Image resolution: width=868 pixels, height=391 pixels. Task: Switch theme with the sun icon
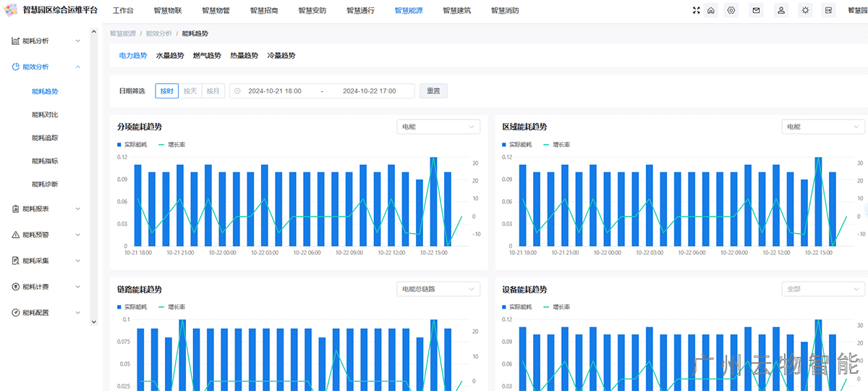[x=805, y=11]
